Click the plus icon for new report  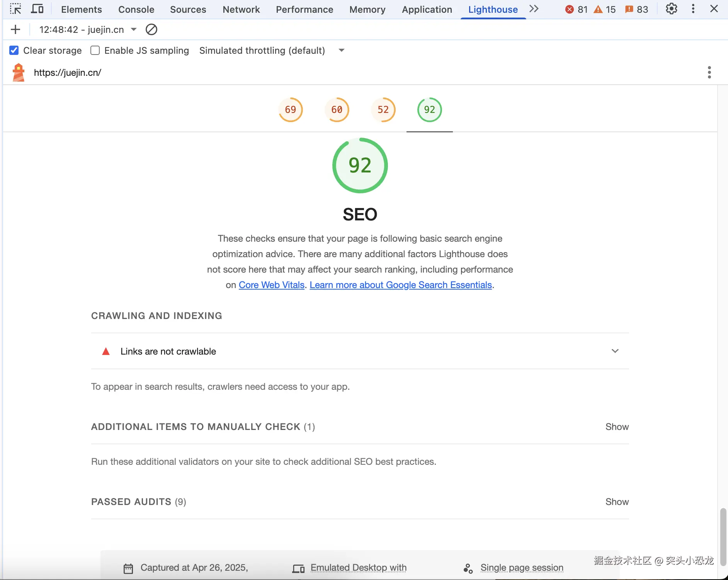pyautogui.click(x=15, y=29)
